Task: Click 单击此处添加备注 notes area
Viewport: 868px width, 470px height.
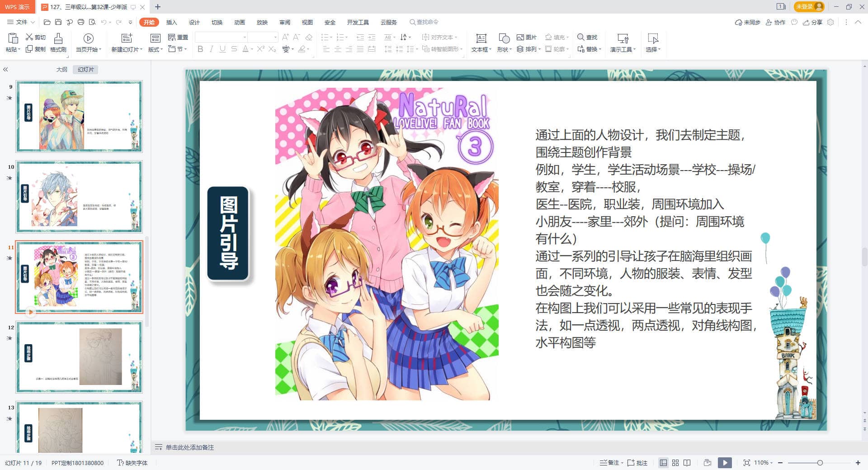Action: [x=189, y=447]
